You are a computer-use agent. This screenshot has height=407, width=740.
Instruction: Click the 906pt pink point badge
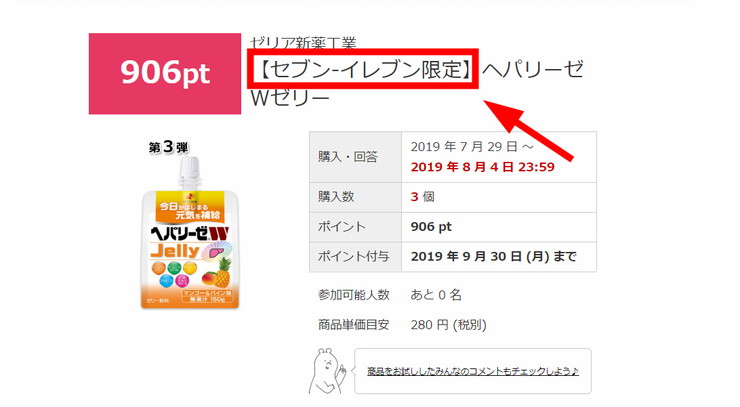(x=165, y=74)
